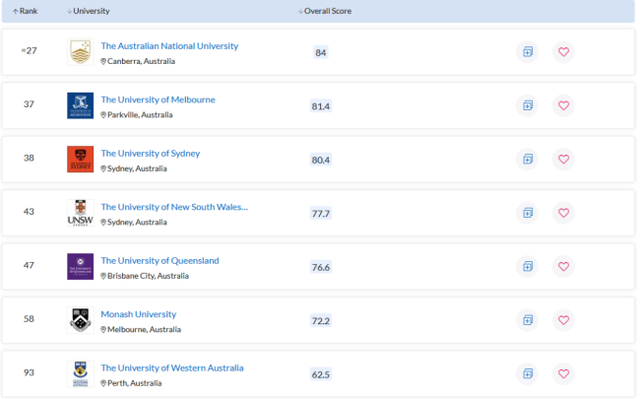640x399 pixels.
Task: Add Australian National University to compare list
Action: (x=527, y=52)
